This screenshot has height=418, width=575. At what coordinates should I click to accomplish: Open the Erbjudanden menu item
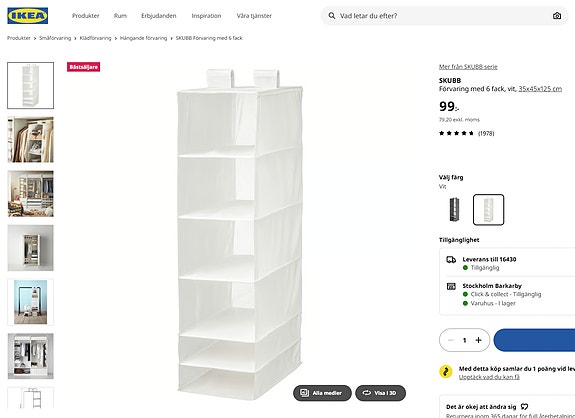click(x=158, y=16)
